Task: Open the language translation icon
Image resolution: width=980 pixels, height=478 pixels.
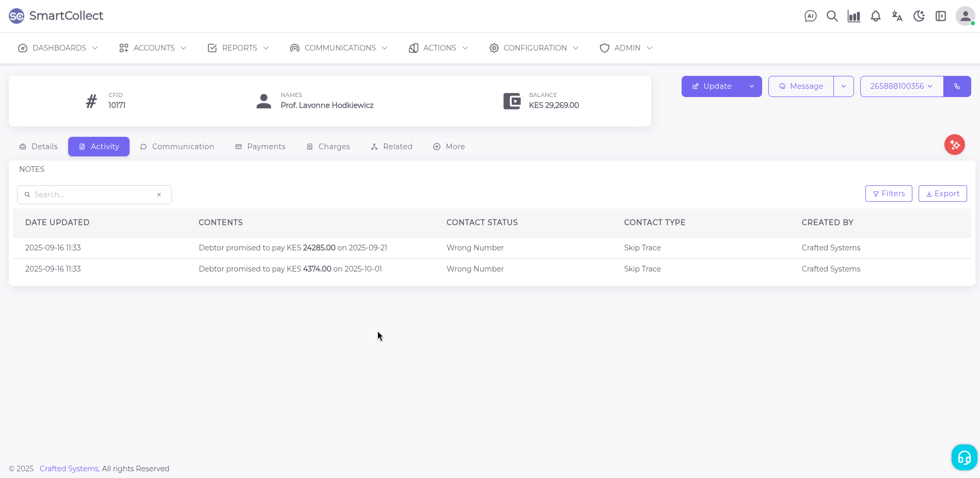Action: (x=897, y=16)
